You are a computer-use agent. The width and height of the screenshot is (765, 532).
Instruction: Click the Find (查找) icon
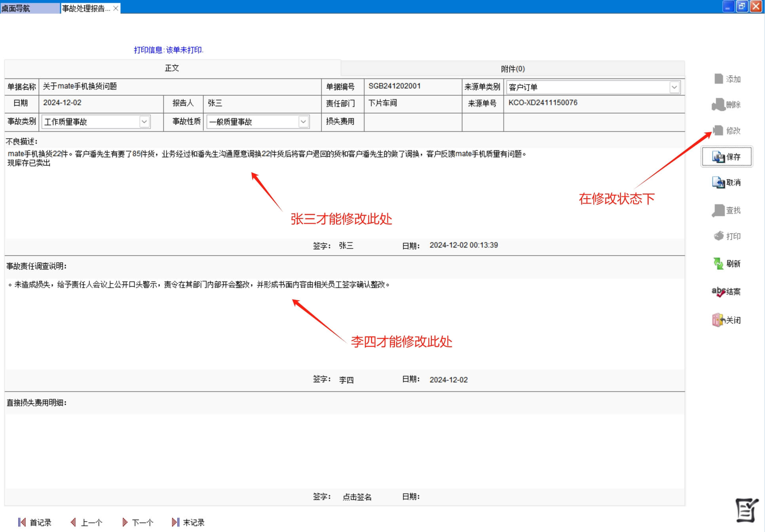(718, 210)
